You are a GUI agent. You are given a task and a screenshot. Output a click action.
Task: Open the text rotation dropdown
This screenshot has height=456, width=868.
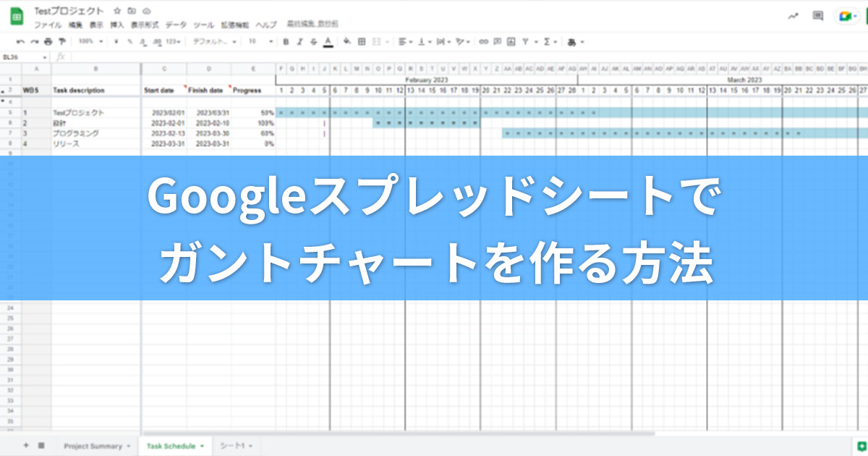tap(463, 41)
